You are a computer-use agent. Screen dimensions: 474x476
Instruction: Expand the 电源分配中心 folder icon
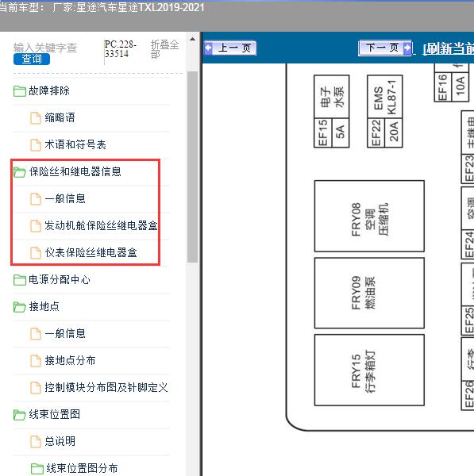pyautogui.click(x=19, y=279)
